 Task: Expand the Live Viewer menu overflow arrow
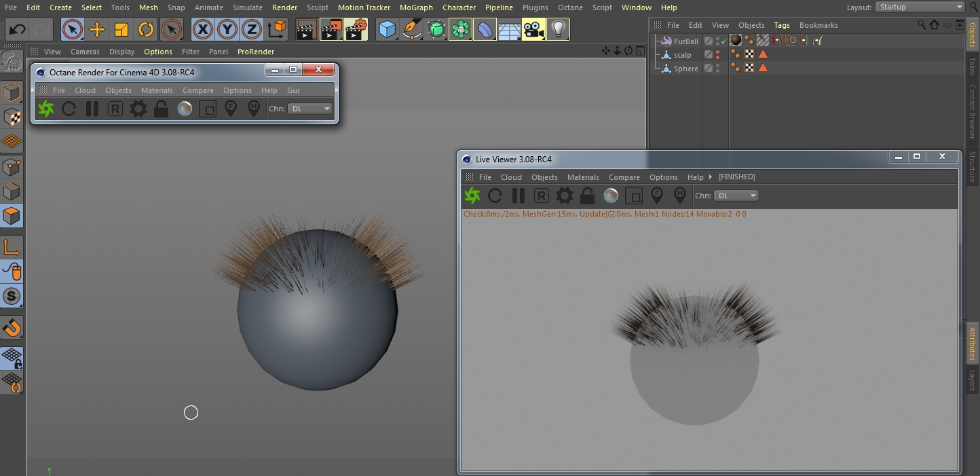[711, 177]
